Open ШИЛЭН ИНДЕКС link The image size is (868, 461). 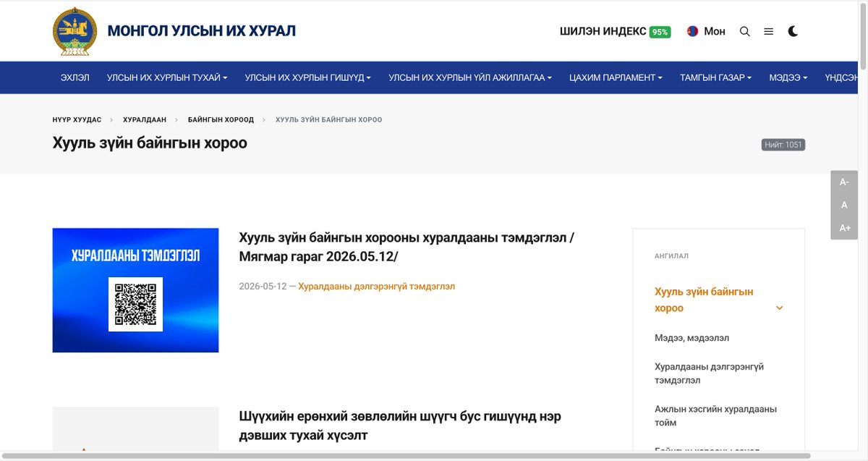pos(603,31)
